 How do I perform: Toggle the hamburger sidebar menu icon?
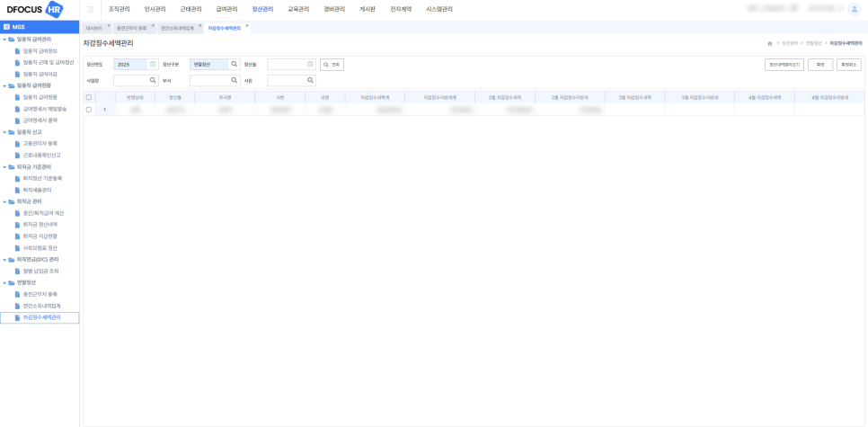(x=91, y=9)
